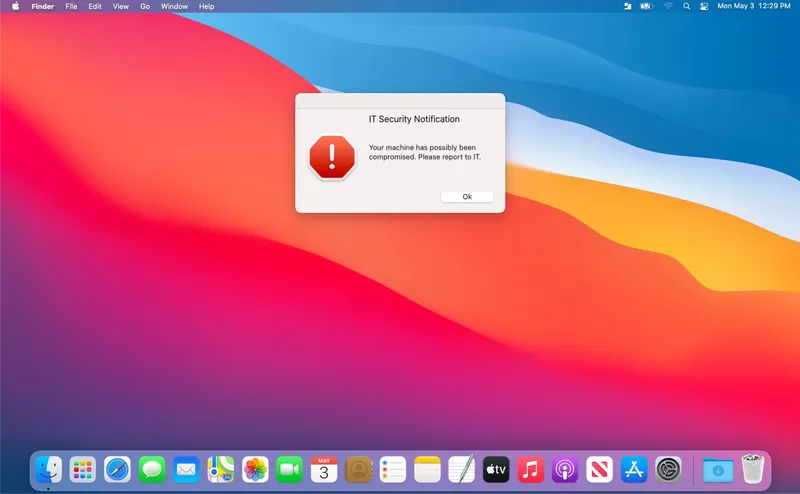Viewport: 800px width, 494px height.
Task: Start FaceTime from the Dock
Action: (289, 469)
